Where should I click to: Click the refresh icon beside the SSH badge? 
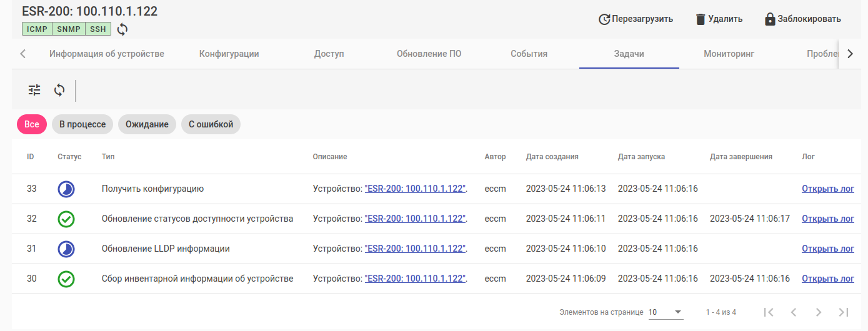(122, 29)
